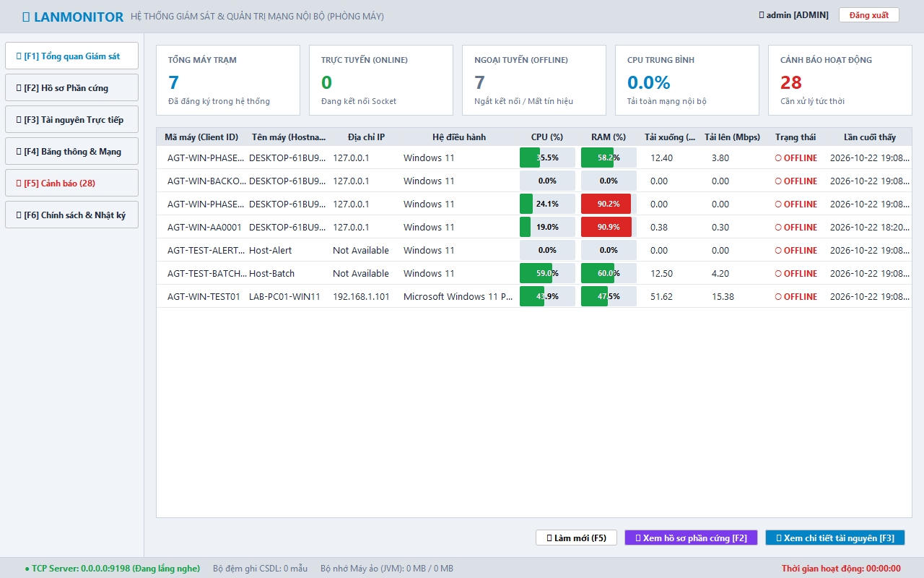Image resolution: width=924 pixels, height=578 pixels.
Task: Click the Trạng thái column header
Action: (x=796, y=137)
